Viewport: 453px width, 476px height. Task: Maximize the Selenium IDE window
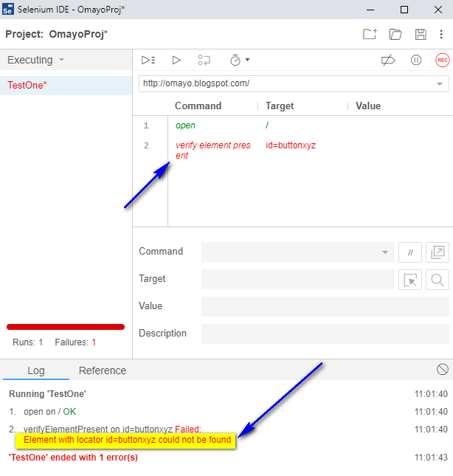click(x=404, y=10)
